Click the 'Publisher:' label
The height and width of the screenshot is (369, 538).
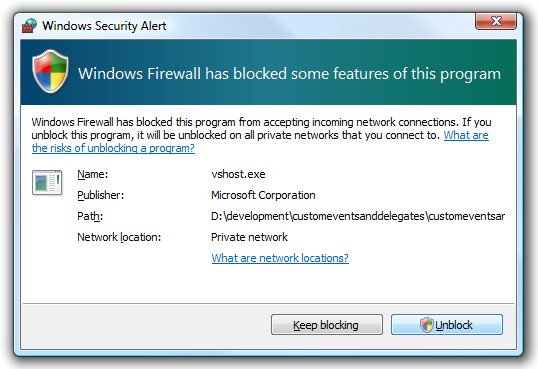[x=101, y=195]
